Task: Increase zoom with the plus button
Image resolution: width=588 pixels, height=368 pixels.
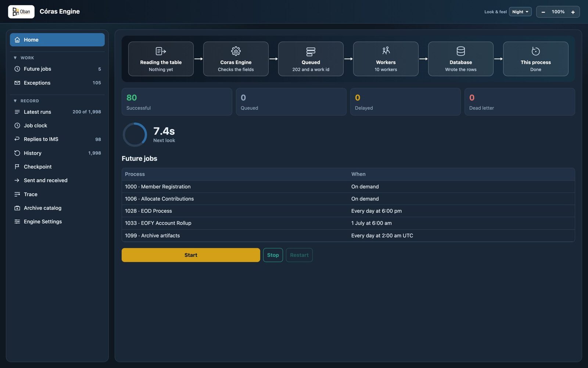Action: pyautogui.click(x=573, y=12)
